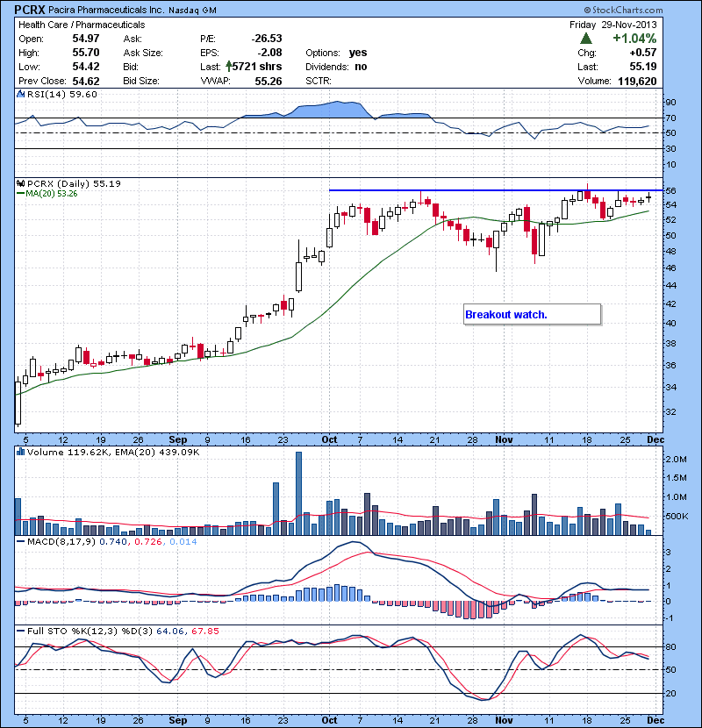Viewport: 702px width, 728px height.
Task: Click the green up arrow before 5721 shrs
Action: [x=228, y=67]
